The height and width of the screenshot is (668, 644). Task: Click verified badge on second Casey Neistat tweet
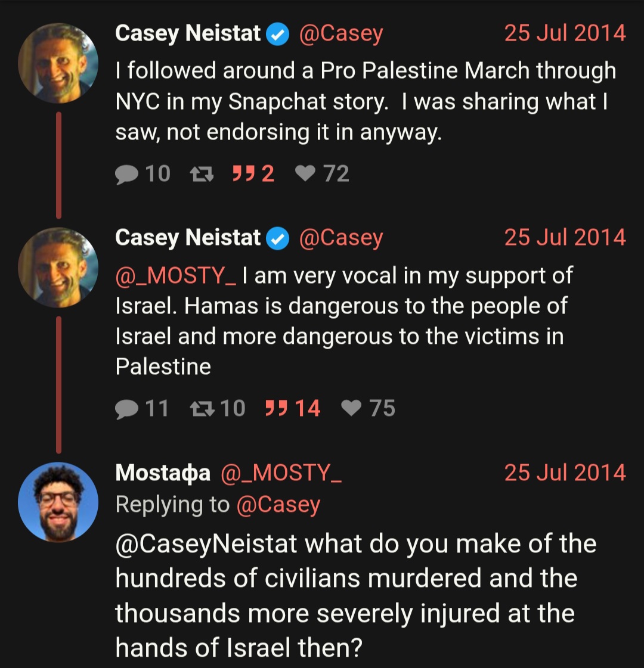[x=278, y=238]
